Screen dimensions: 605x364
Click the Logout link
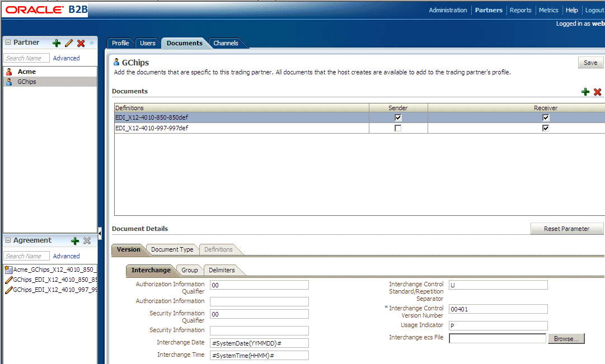pos(594,10)
